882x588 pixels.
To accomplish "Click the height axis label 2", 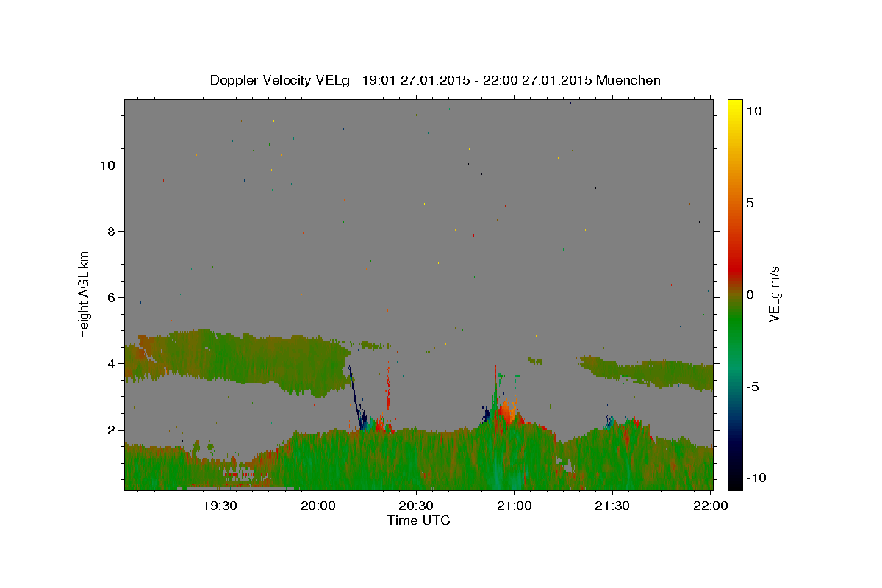I will [x=110, y=430].
